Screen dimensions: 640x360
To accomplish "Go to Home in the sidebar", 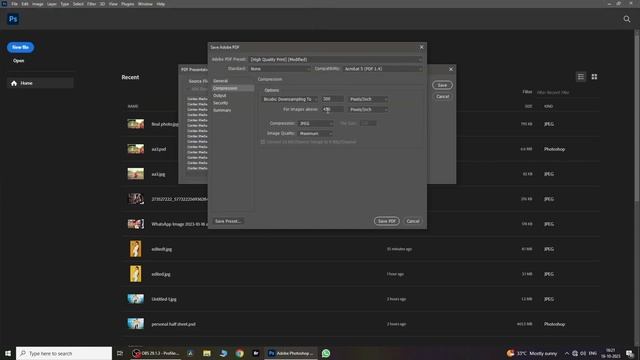I will coord(40,83).
